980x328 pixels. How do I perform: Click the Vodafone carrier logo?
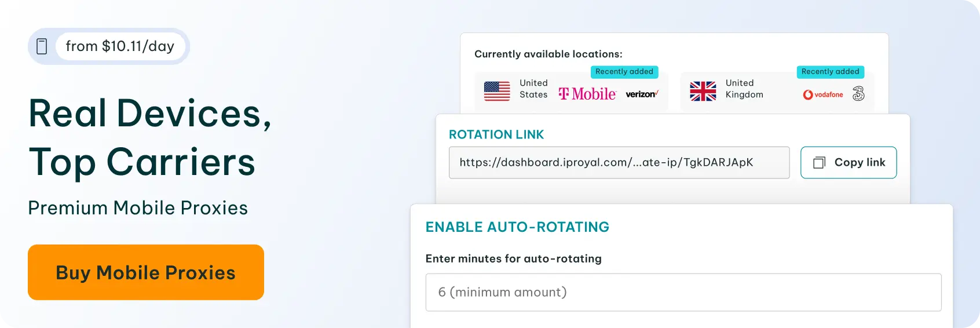(x=823, y=94)
